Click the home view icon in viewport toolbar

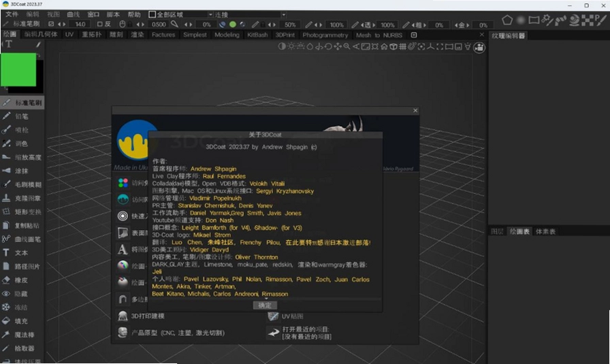pyautogui.click(x=384, y=47)
